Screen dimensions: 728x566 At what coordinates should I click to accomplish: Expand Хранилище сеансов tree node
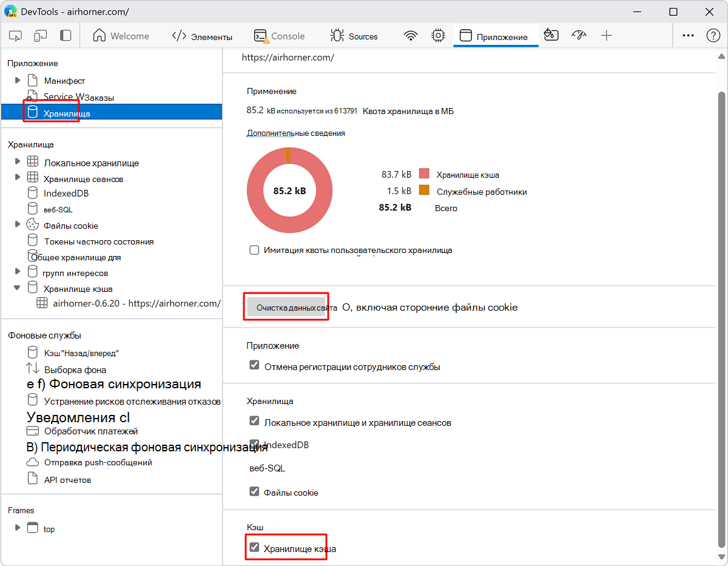click(x=18, y=178)
